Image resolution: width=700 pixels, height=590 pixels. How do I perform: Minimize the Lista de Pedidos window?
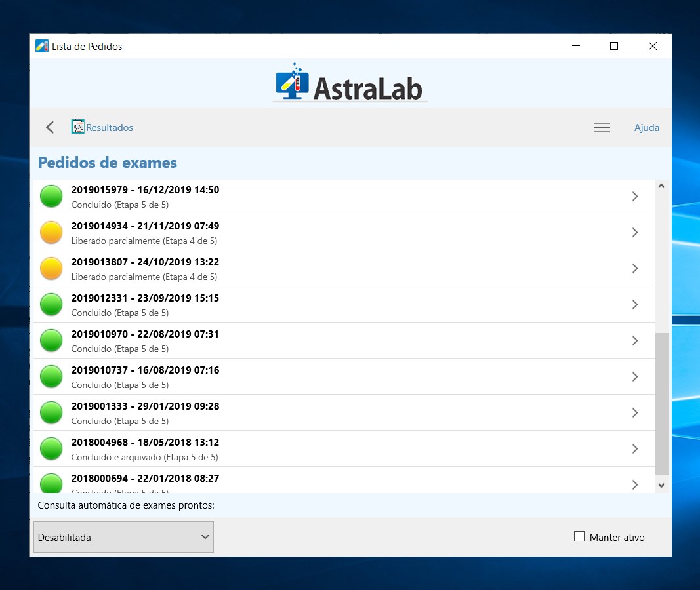pyautogui.click(x=576, y=46)
